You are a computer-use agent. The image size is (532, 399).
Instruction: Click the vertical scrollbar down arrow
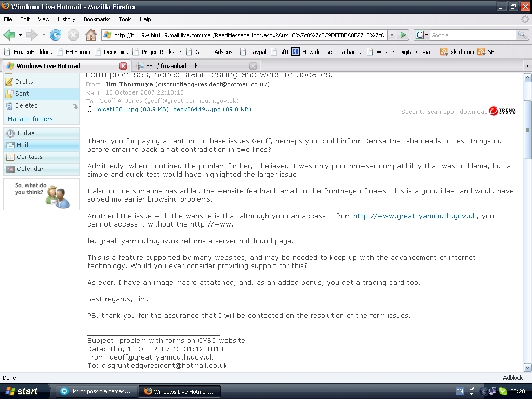click(527, 367)
